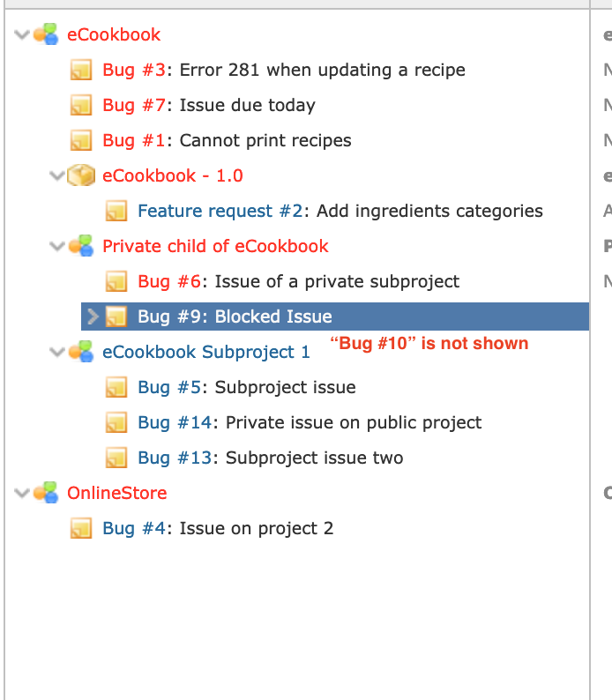Select Bug #5: Subproject issue row
This screenshot has width=612, height=700.
coord(247,388)
